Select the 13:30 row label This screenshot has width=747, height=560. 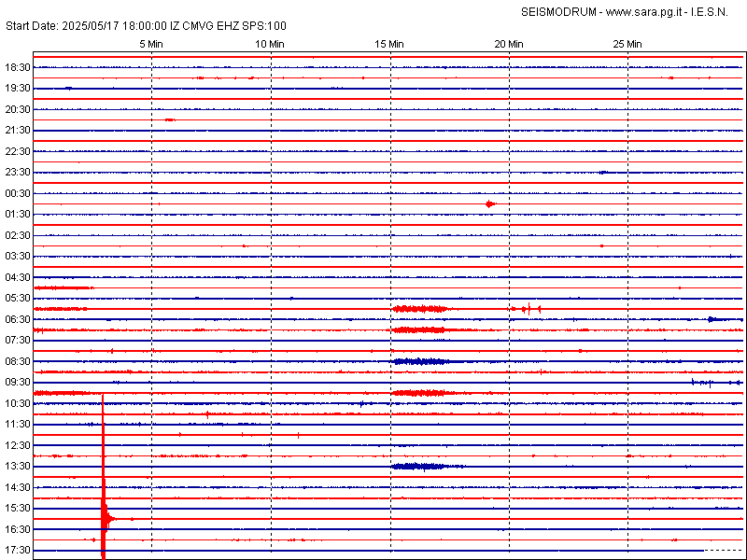pos(18,466)
